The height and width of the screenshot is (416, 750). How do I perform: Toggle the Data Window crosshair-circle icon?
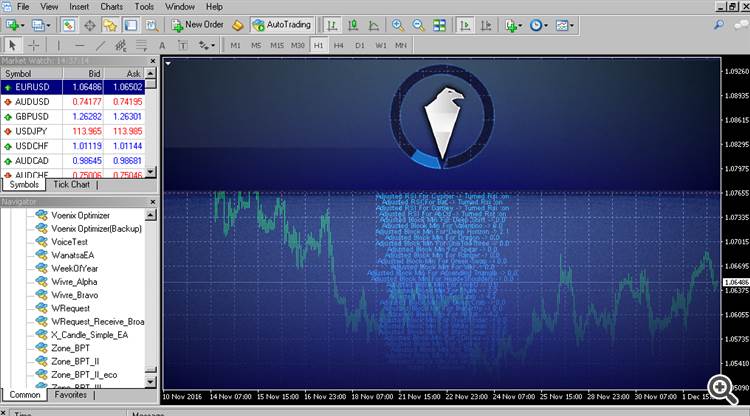click(x=89, y=25)
